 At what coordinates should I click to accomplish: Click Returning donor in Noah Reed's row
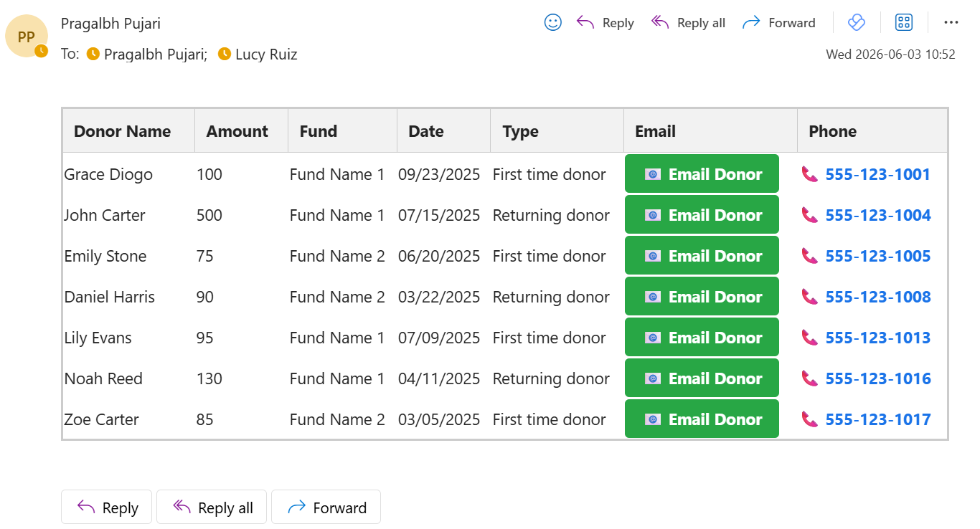coord(551,378)
